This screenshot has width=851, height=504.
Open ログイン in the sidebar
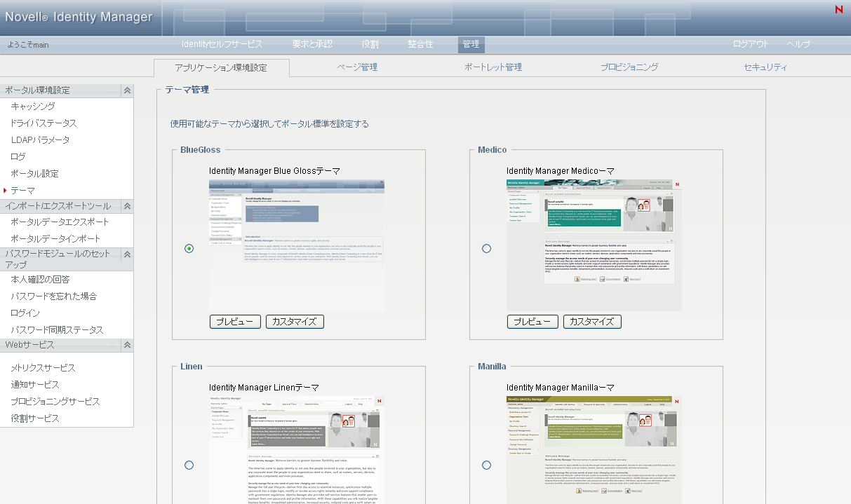point(25,313)
